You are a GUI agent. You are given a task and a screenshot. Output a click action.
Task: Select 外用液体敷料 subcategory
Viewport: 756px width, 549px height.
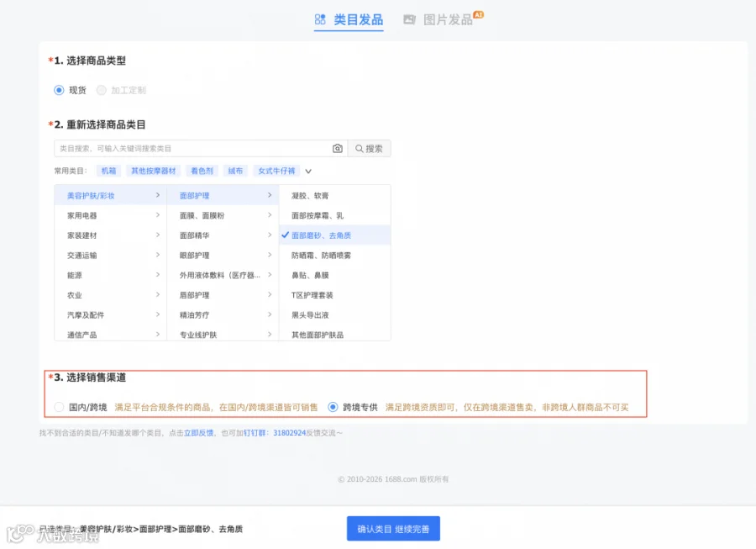click(223, 275)
